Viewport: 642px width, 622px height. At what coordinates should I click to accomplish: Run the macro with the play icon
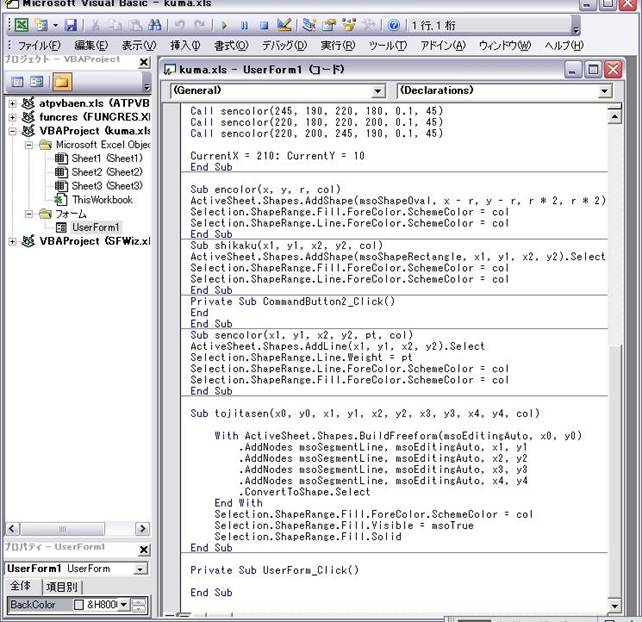(224, 25)
